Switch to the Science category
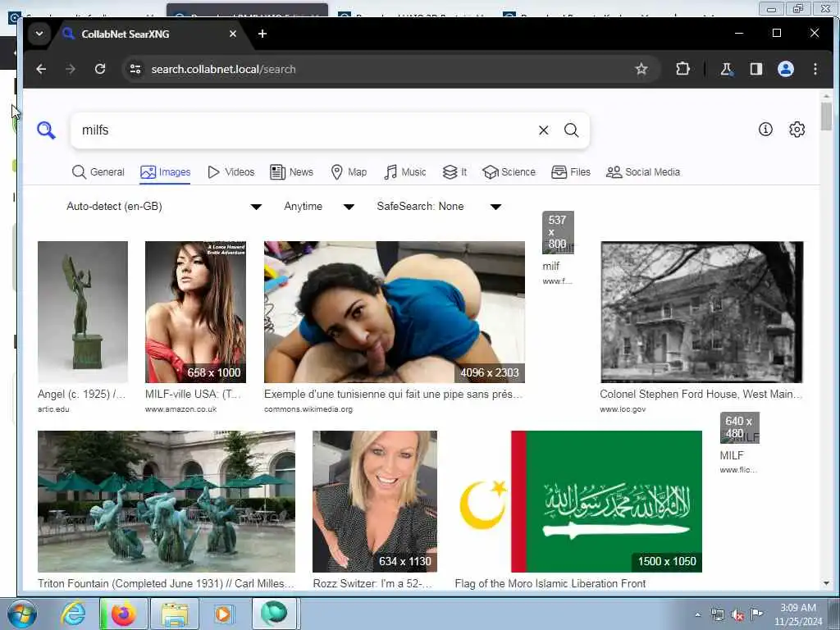 click(509, 172)
